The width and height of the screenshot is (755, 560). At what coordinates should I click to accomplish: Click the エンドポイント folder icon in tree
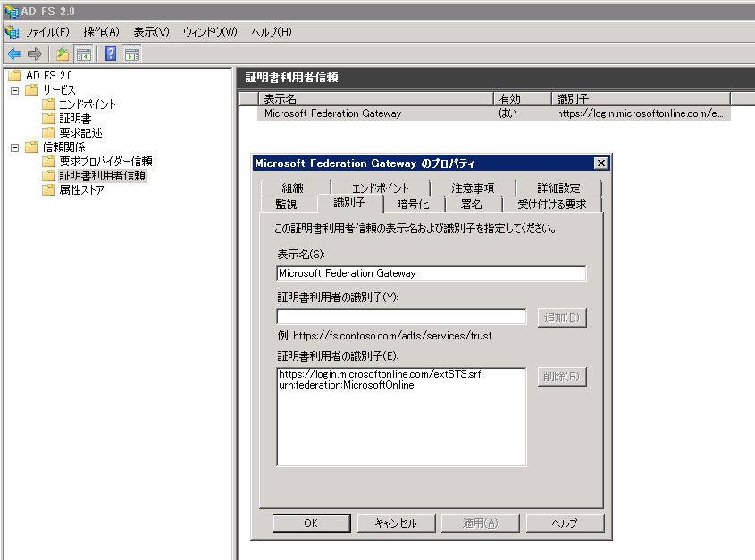pyautogui.click(x=48, y=104)
